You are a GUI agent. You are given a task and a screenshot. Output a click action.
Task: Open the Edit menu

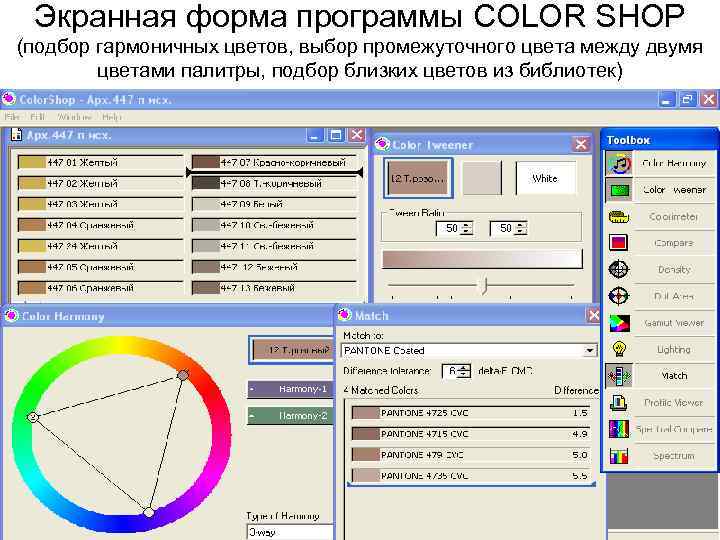coord(37,117)
